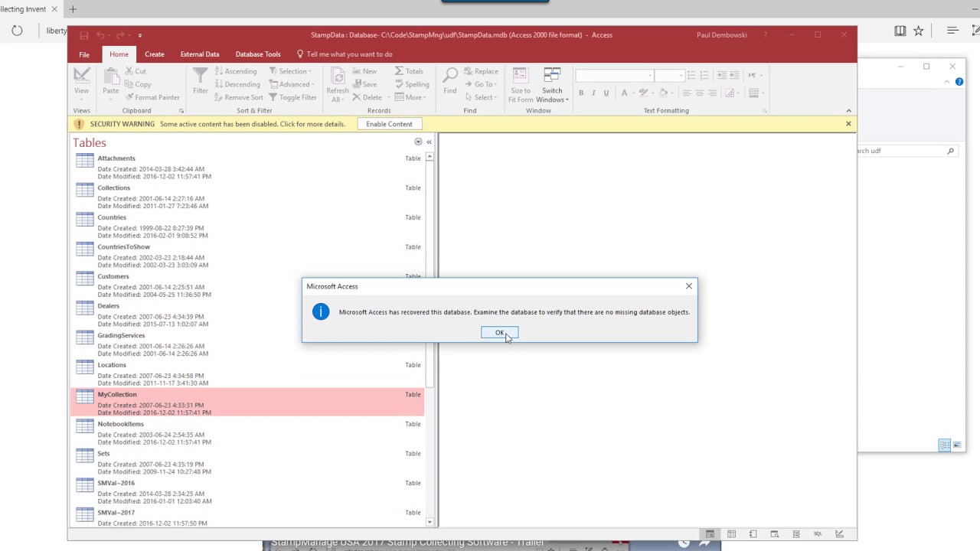Close the Microsoft Access recovery dialog

[x=688, y=286]
